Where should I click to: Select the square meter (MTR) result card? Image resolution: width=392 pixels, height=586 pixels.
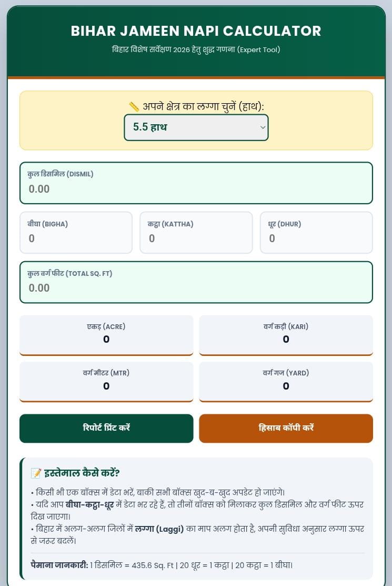tap(106, 381)
